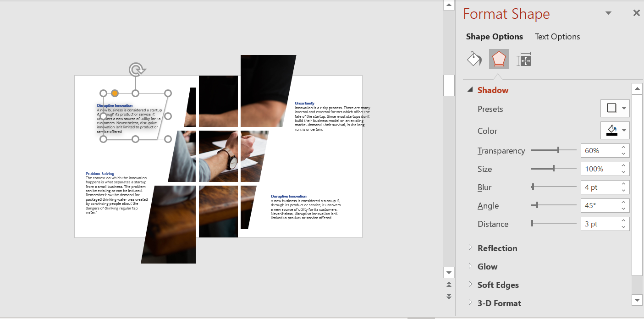Increase Distance with the up spinner

(x=624, y=220)
